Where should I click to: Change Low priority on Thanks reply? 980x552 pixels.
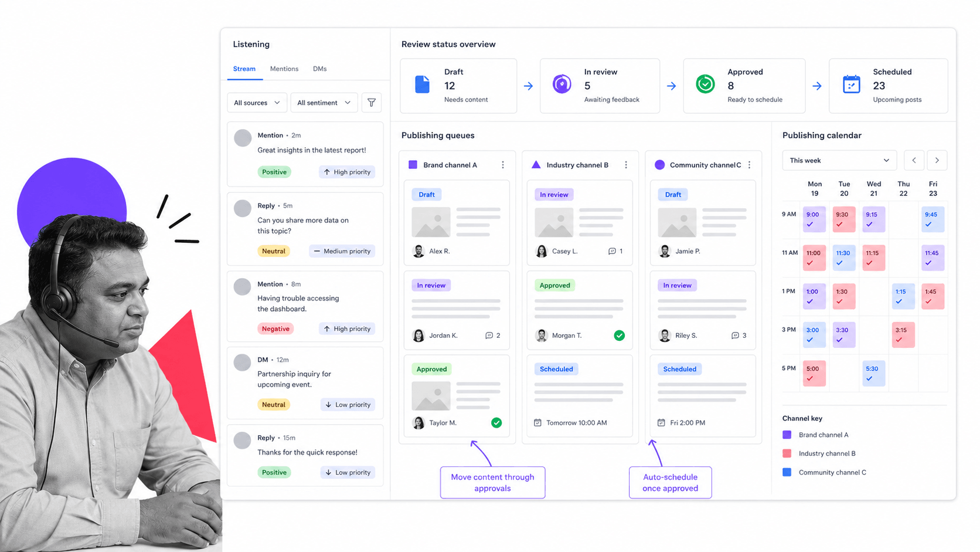click(348, 472)
